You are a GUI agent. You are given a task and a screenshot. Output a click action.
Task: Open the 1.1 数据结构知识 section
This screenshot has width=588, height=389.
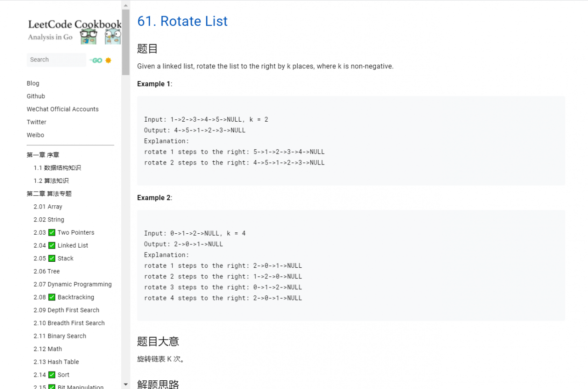click(57, 168)
